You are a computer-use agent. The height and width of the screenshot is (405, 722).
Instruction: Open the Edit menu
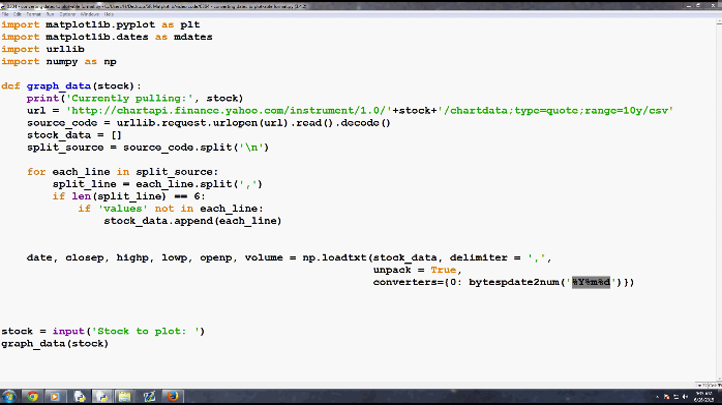(x=17, y=14)
